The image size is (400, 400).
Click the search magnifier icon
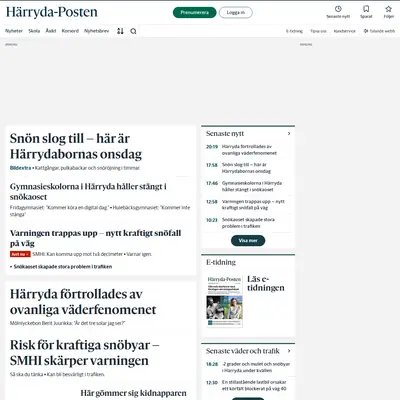pos(133,31)
